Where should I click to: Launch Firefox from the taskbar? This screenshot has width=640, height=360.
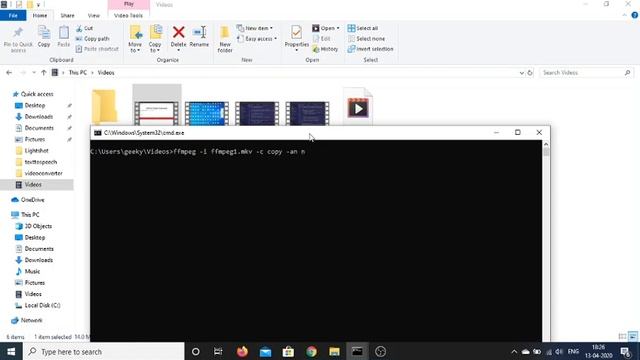242,351
